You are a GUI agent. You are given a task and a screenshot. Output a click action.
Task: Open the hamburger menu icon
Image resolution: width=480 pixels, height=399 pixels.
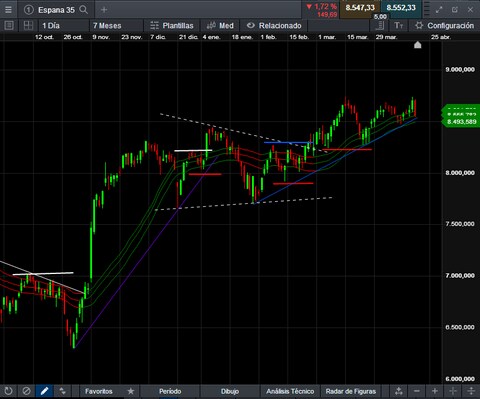click(8, 10)
